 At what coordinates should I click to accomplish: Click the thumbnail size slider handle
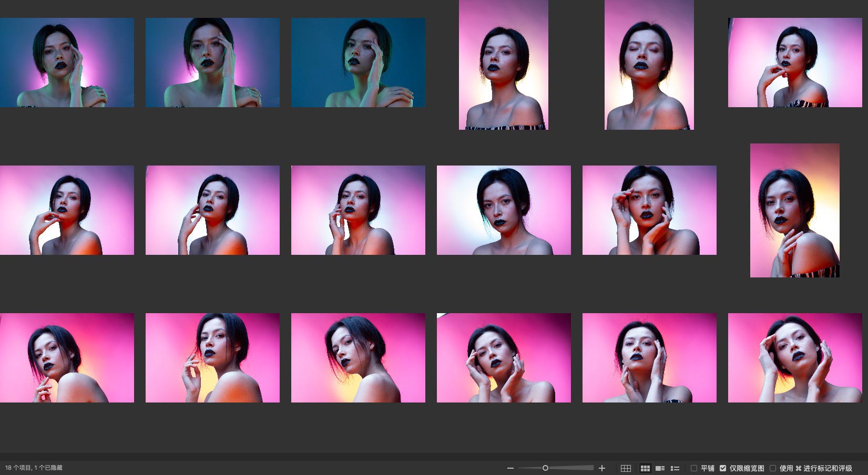click(x=545, y=468)
